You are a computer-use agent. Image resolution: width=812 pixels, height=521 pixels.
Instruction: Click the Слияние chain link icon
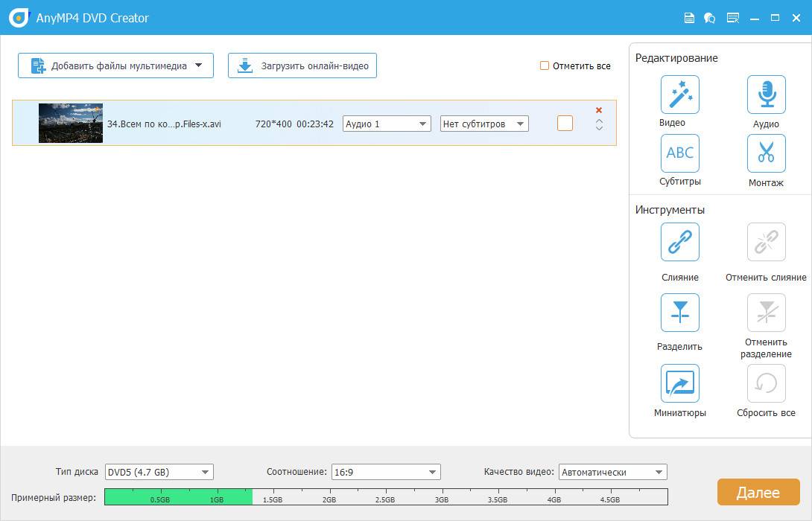click(679, 242)
